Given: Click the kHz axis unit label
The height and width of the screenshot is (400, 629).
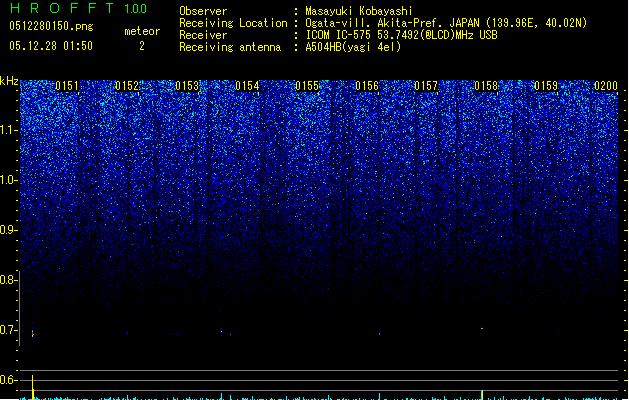Looking at the screenshot, I should 9,81.
